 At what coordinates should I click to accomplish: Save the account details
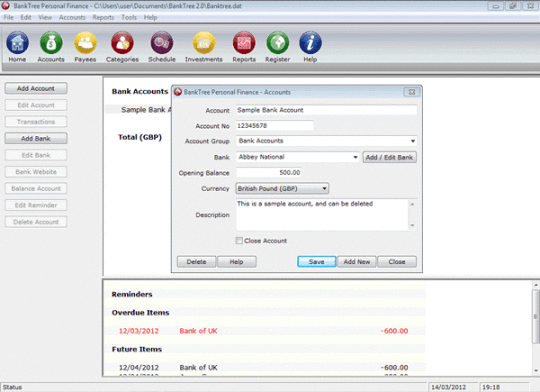tap(316, 262)
